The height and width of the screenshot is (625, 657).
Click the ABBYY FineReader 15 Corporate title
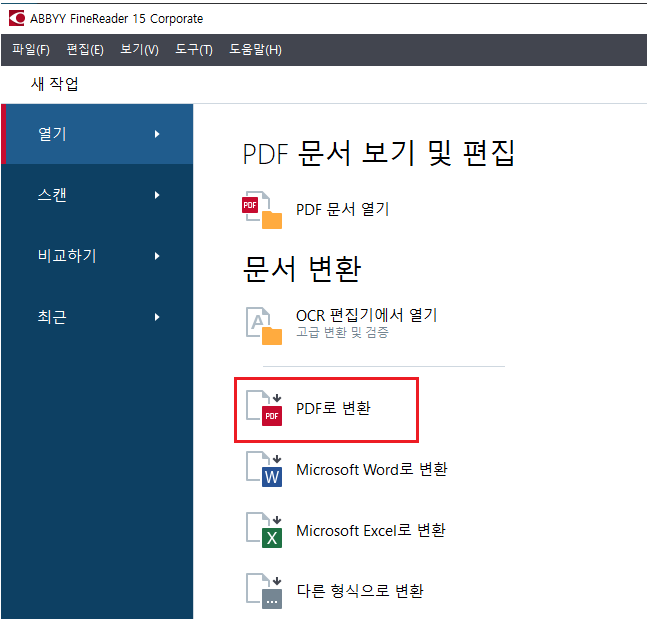(x=116, y=19)
